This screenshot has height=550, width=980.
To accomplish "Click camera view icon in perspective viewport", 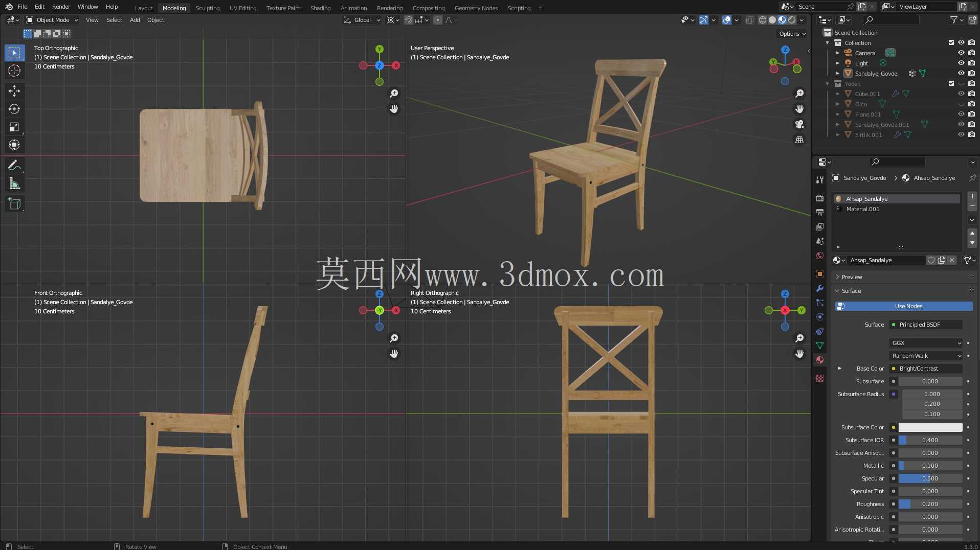I will coord(799,124).
